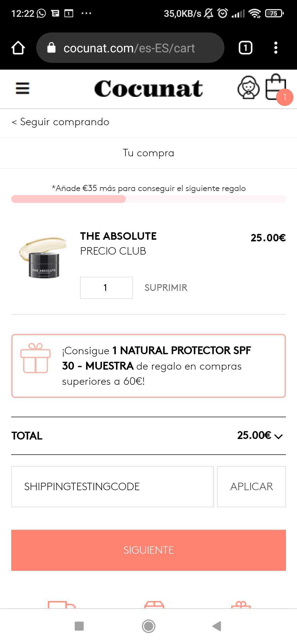Open browser three-dot overflow menu

tap(276, 48)
